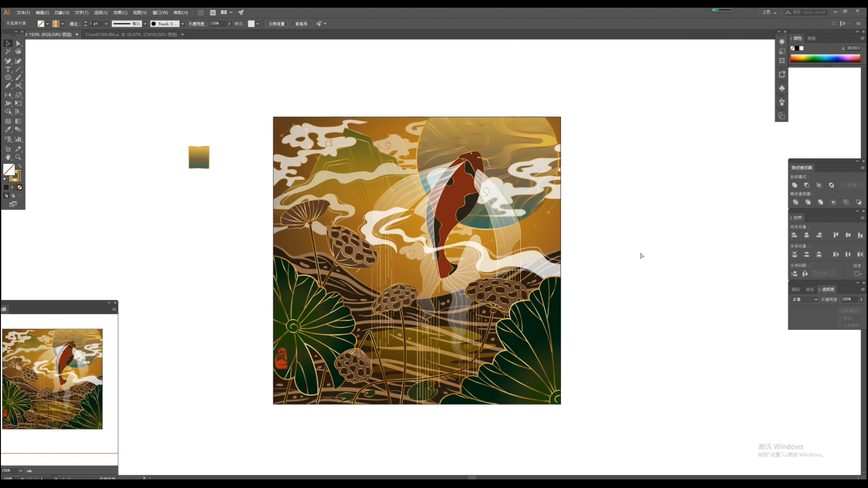Viewport: 868px width, 488px height.
Task: Enable Draw Behind mode
Action: click(x=13, y=196)
